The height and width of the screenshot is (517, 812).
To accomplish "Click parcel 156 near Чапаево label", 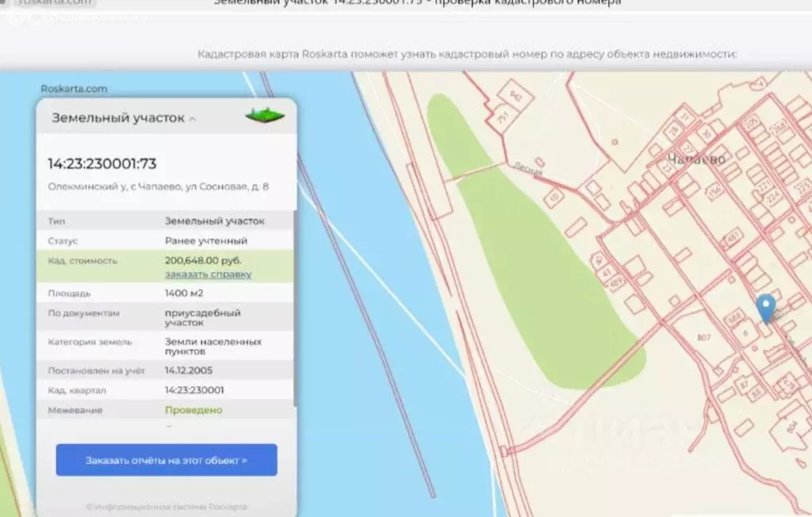I will point(714,190).
